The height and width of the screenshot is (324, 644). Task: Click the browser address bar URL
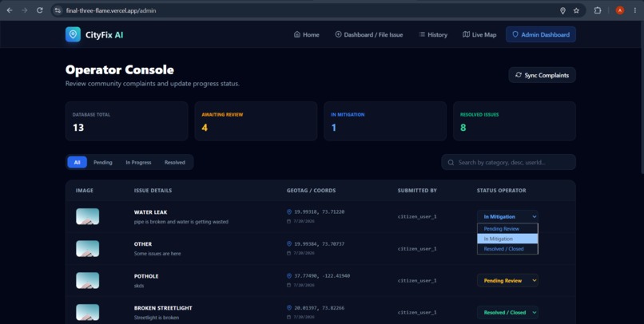click(111, 10)
